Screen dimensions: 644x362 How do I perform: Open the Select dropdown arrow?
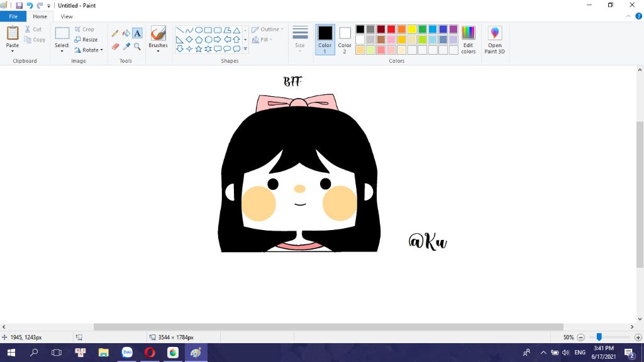62,52
